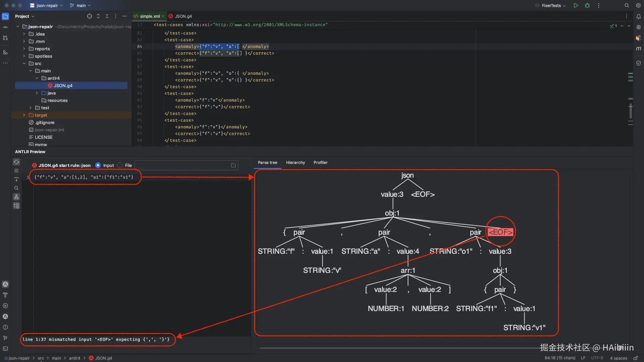Click the UTF-8 encoding status indicator

(597, 358)
